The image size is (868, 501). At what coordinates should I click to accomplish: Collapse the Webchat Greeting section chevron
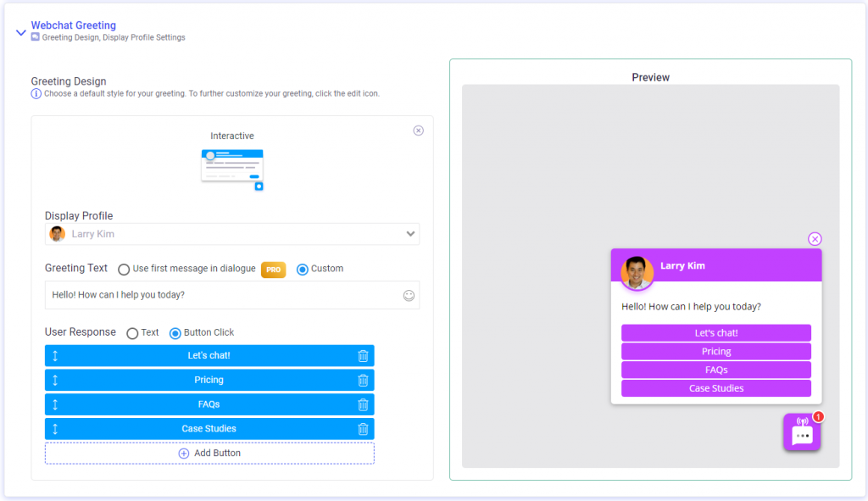21,33
